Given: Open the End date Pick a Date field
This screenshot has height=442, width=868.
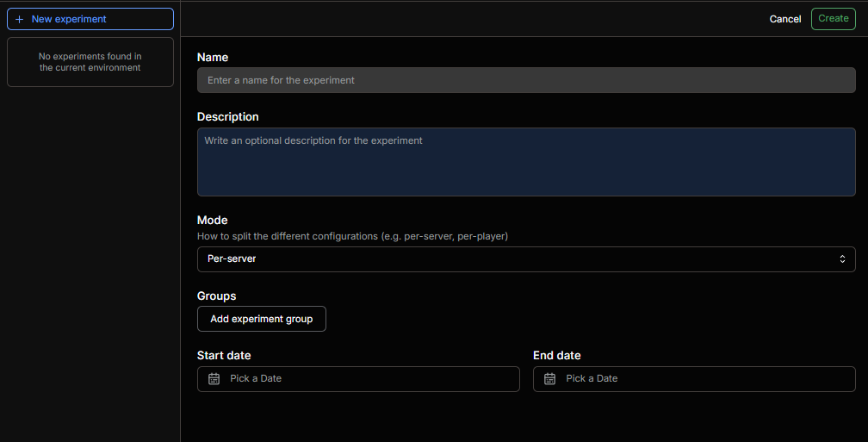Looking at the screenshot, I should point(694,379).
